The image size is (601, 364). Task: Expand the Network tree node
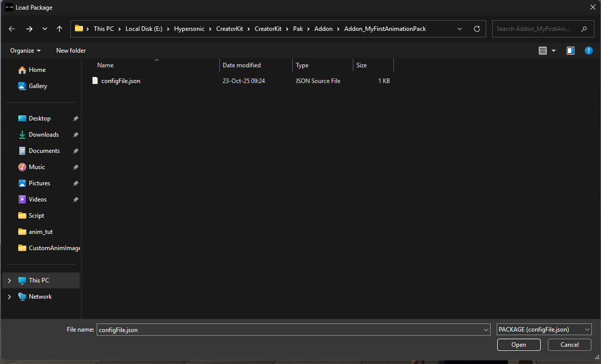point(9,297)
